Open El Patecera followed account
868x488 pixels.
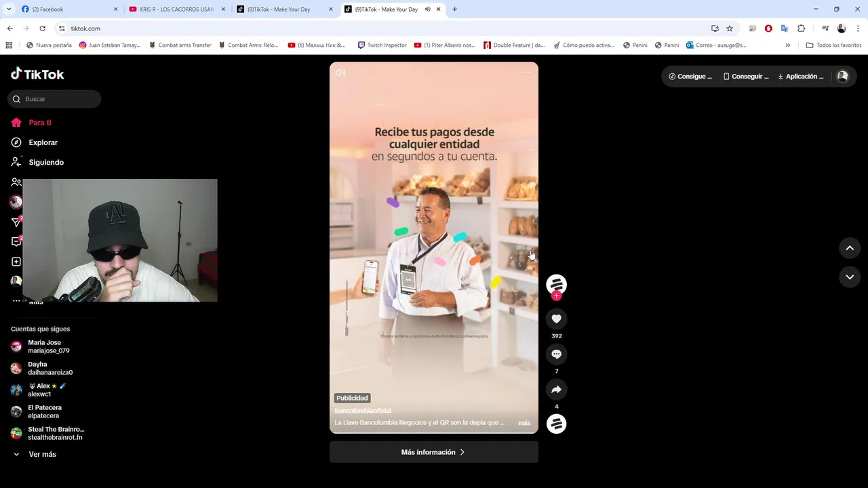click(x=47, y=411)
